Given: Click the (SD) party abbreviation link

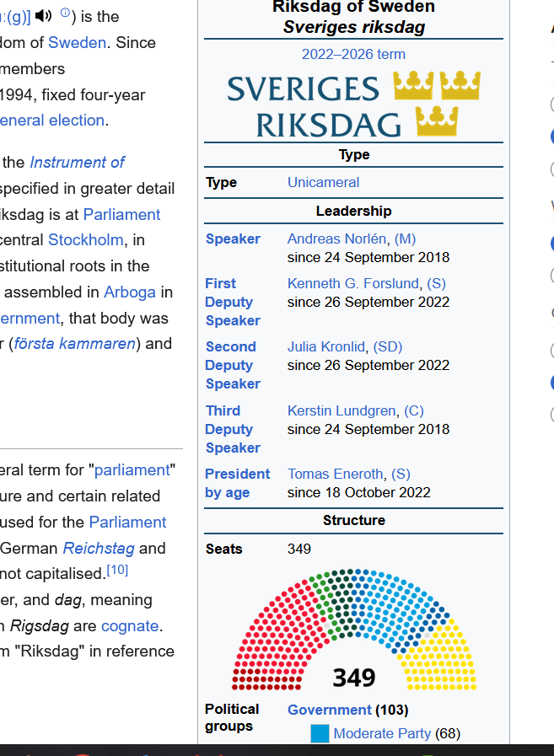Looking at the screenshot, I should click(388, 346).
